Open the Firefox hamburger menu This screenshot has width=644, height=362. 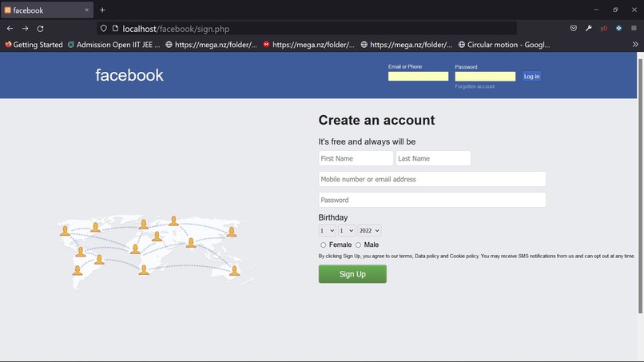[x=634, y=28]
